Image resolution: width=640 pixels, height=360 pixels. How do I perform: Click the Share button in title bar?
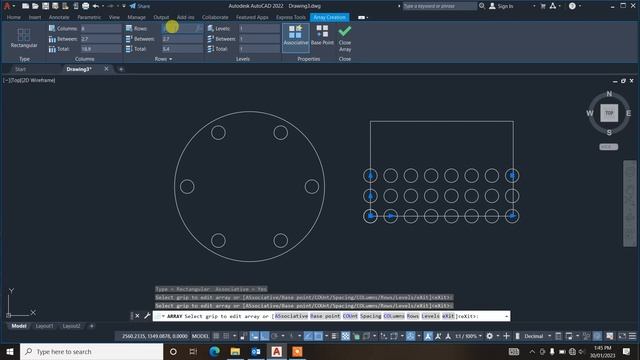[x=140, y=6]
